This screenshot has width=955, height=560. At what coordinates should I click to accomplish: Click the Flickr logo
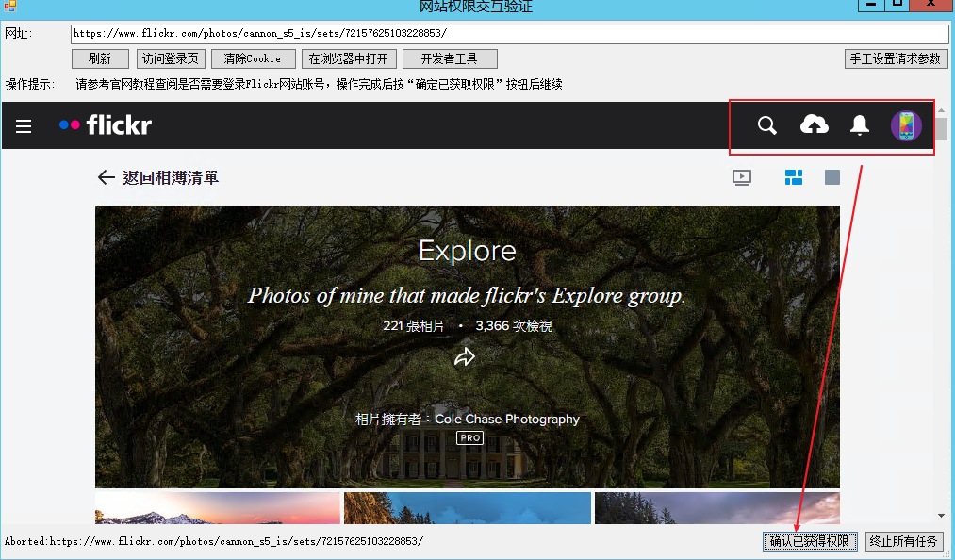click(106, 125)
